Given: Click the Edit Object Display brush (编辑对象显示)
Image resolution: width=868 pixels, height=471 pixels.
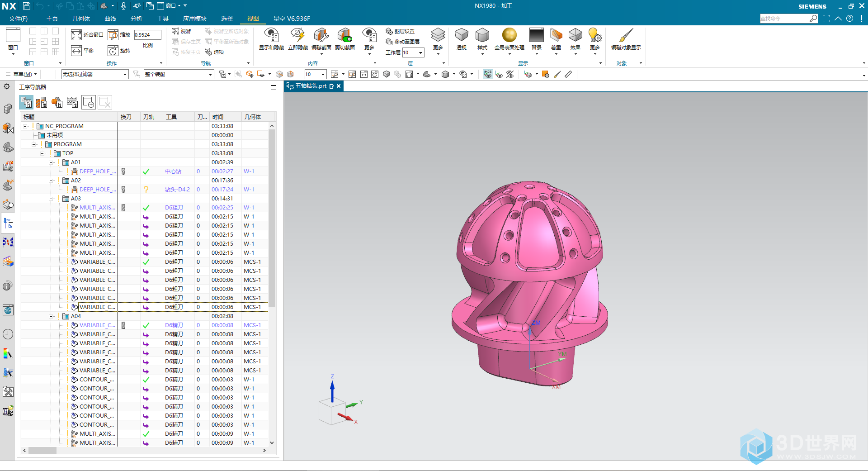Looking at the screenshot, I should [x=626, y=39].
